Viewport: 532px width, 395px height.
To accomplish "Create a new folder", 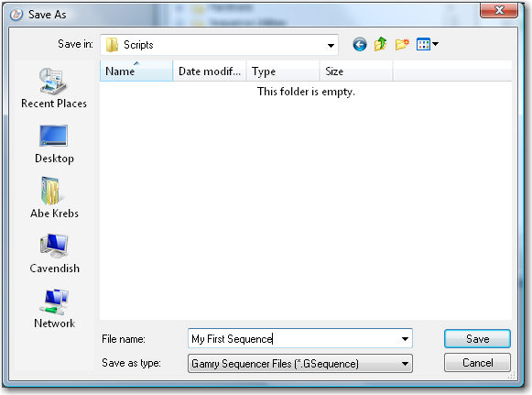I will tap(402, 44).
